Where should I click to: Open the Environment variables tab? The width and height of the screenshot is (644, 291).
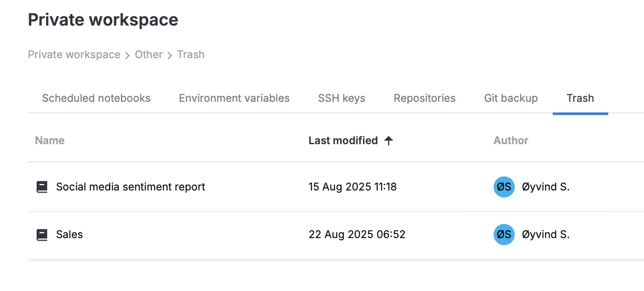(x=234, y=98)
